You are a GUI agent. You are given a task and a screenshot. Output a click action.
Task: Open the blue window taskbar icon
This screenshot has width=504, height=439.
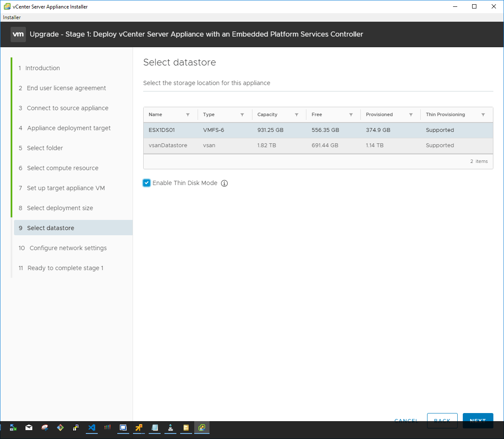point(123,428)
